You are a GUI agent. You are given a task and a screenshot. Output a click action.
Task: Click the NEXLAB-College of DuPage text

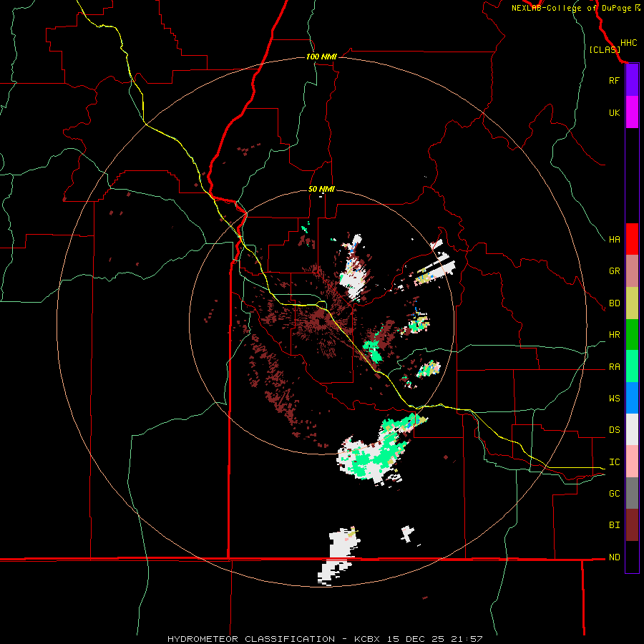pyautogui.click(x=571, y=8)
